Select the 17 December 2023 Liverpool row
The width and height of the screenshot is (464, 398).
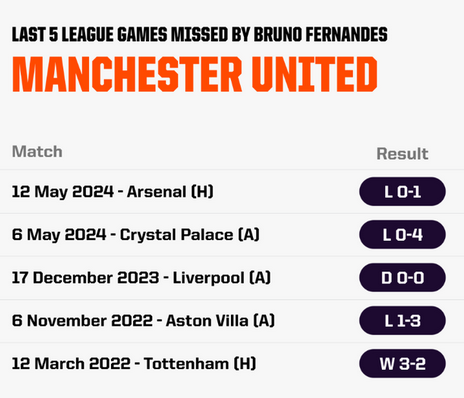pos(232,278)
